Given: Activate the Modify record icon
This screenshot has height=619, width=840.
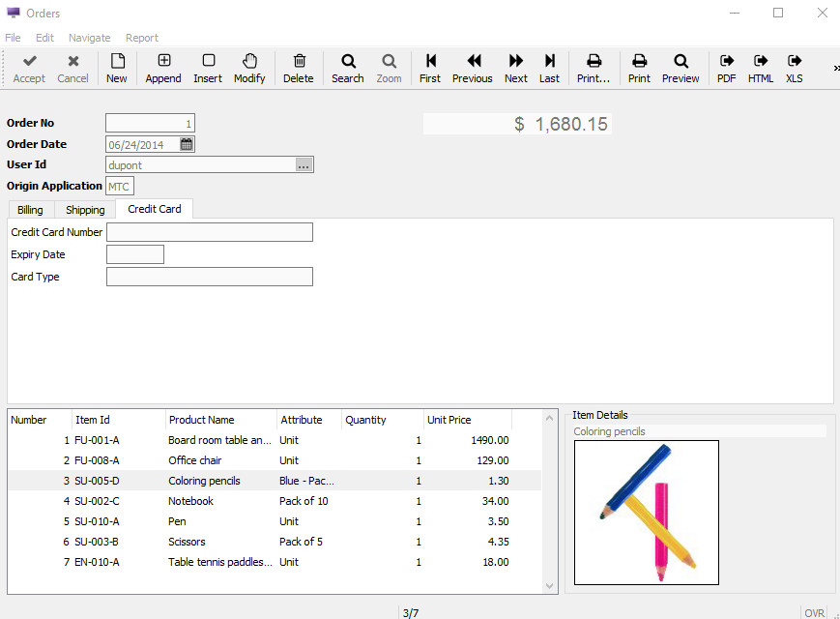Looking at the screenshot, I should [248, 68].
